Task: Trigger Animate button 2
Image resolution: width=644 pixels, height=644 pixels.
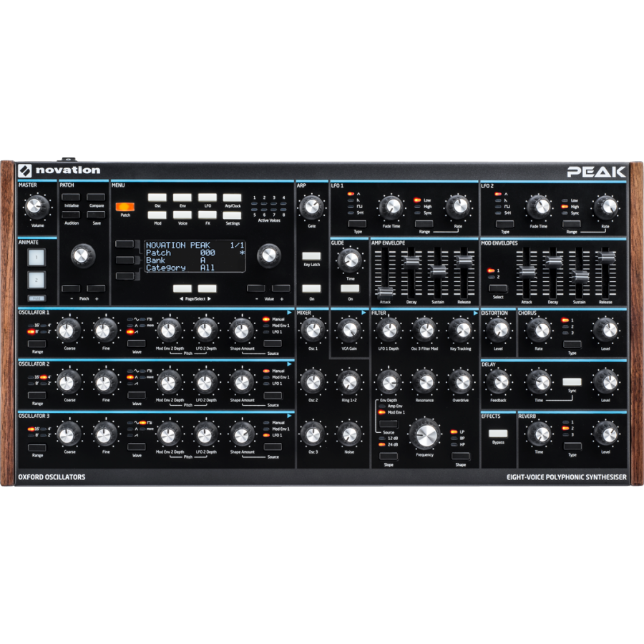Action: (x=36, y=280)
